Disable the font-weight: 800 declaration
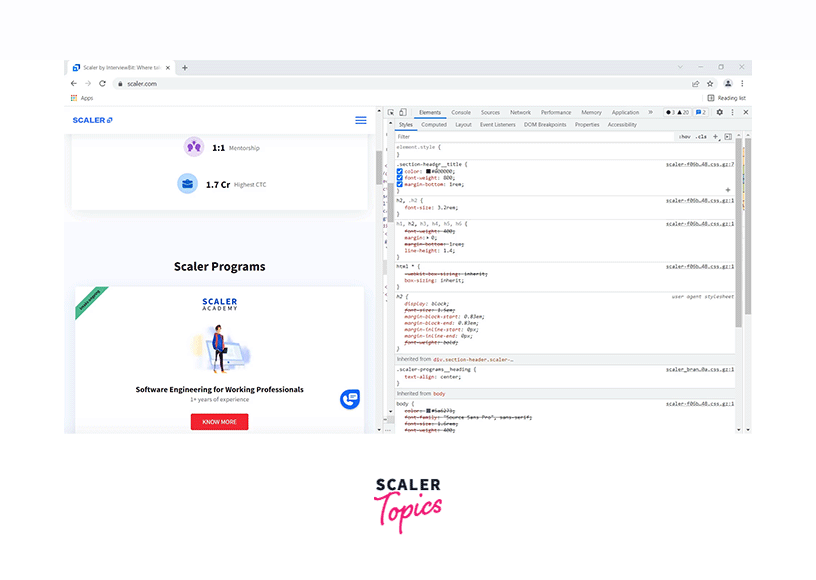This screenshot has height=580, width=816. pyautogui.click(x=399, y=178)
